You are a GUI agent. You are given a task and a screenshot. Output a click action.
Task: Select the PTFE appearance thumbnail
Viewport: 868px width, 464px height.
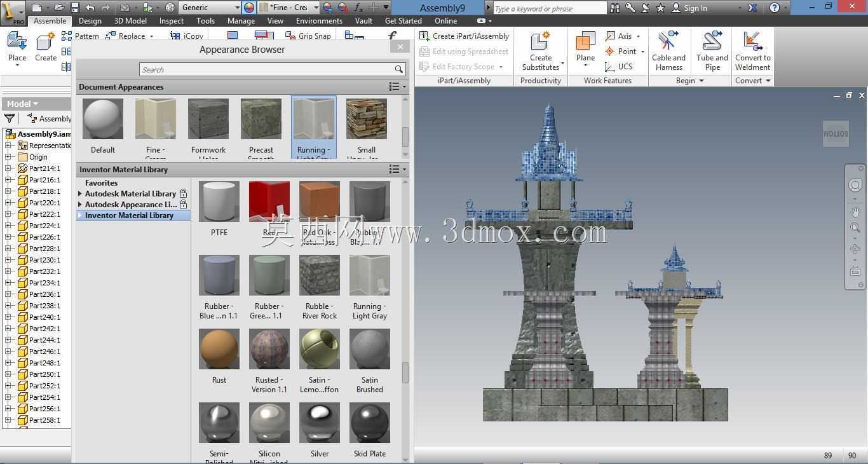click(219, 209)
